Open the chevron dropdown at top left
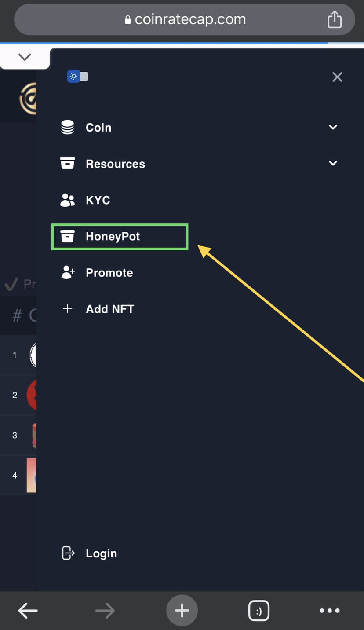Viewport: 364px width, 630px height. (25, 57)
